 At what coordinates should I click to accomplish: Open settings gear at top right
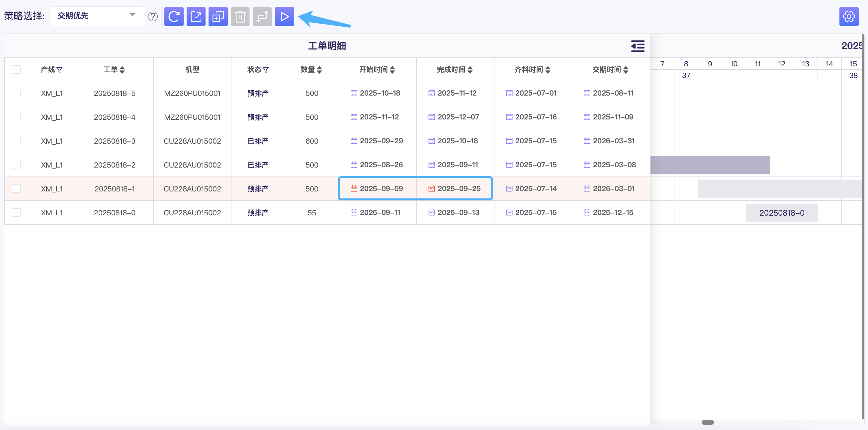848,17
